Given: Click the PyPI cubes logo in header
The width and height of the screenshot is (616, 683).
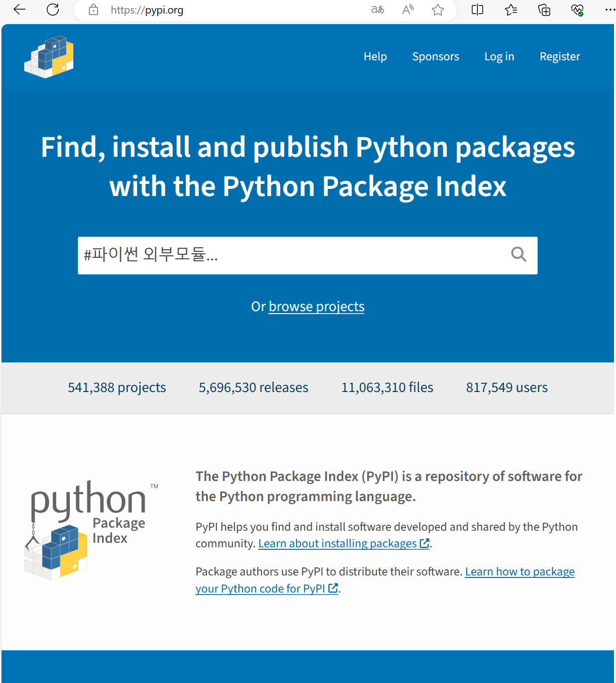Looking at the screenshot, I should tap(49, 57).
